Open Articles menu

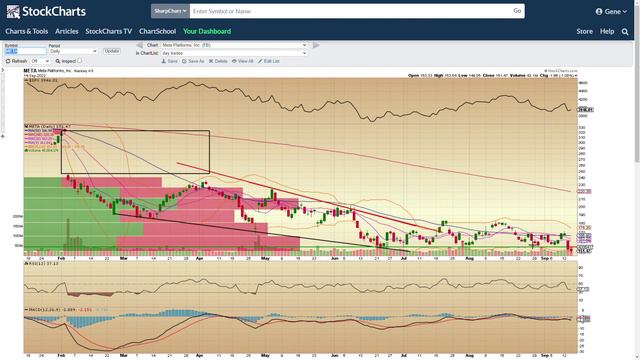click(67, 31)
